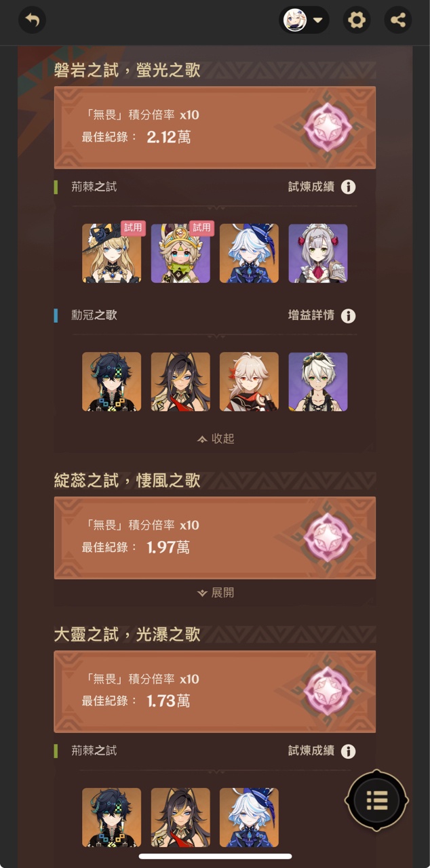Tap star medal of 磐岩之試 record
Viewport: 430px width, 868px height.
(x=328, y=127)
